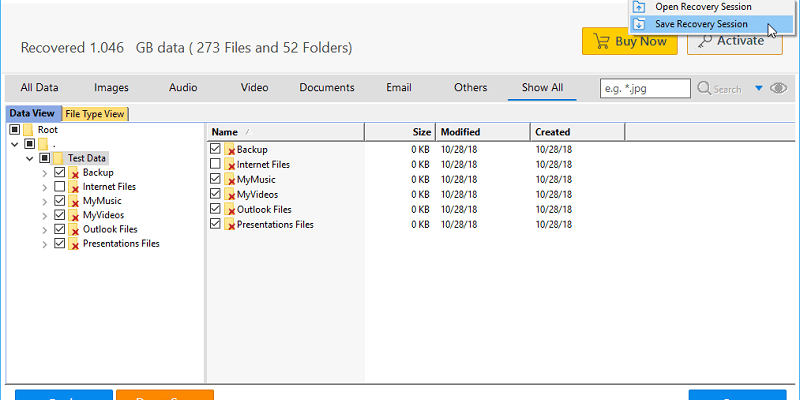This screenshot has width=800, height=400.
Task: Toggle the eye preview icon
Action: [x=777, y=88]
